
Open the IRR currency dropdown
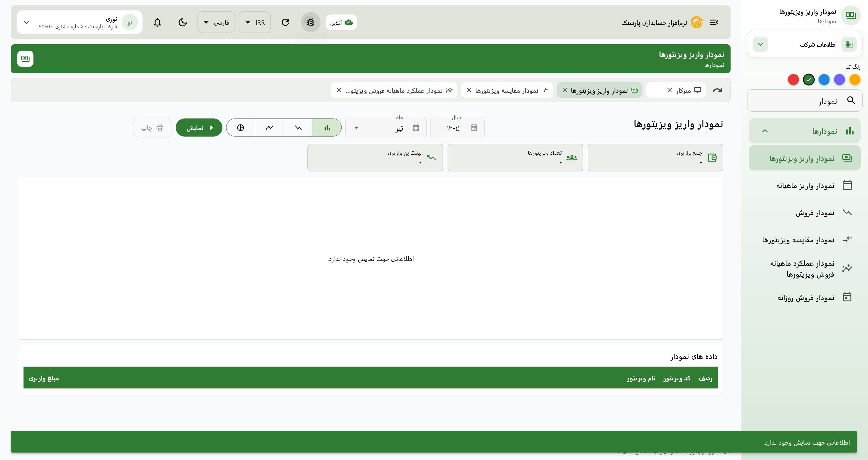(255, 22)
